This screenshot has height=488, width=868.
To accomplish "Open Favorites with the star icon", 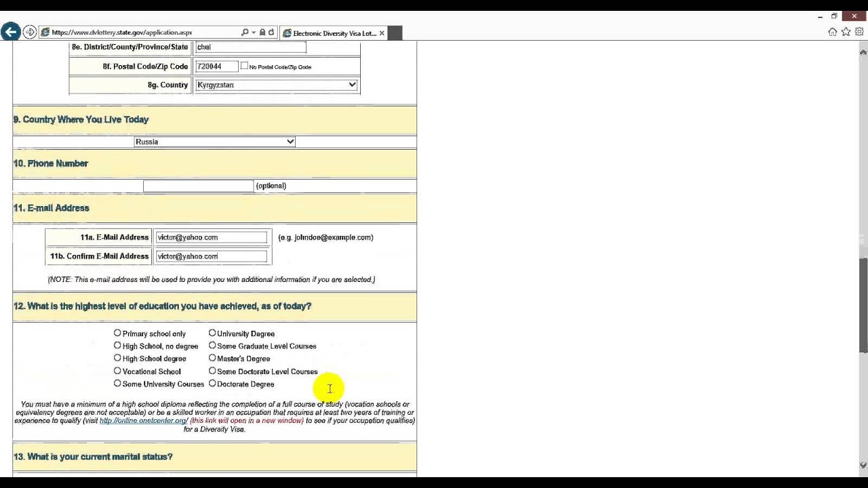I will coord(846,32).
